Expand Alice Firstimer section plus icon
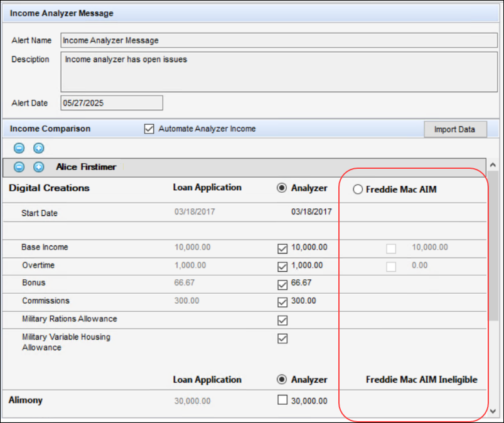 click(x=38, y=167)
